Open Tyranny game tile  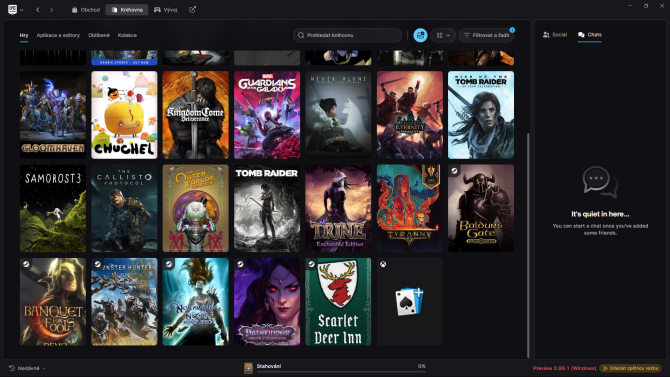pos(410,208)
